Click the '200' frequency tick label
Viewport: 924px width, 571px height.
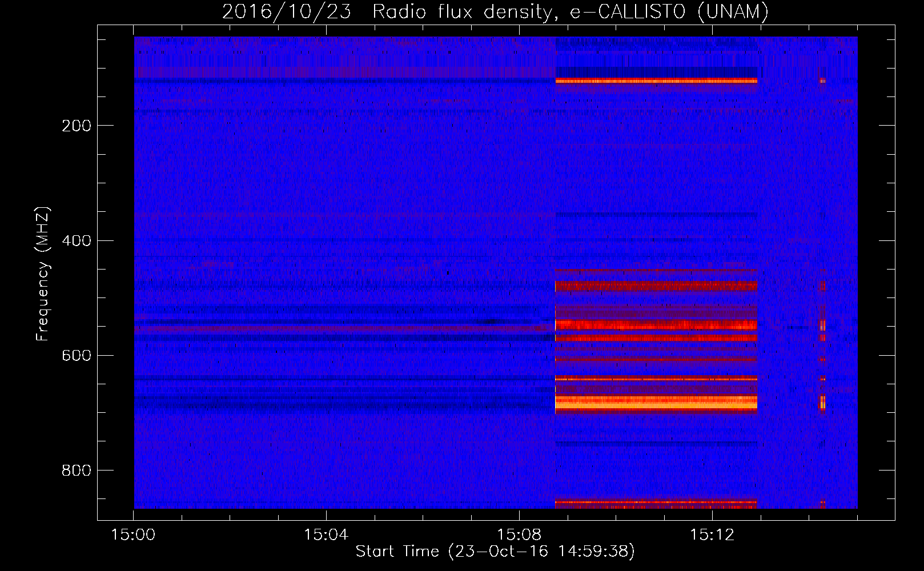click(x=77, y=126)
